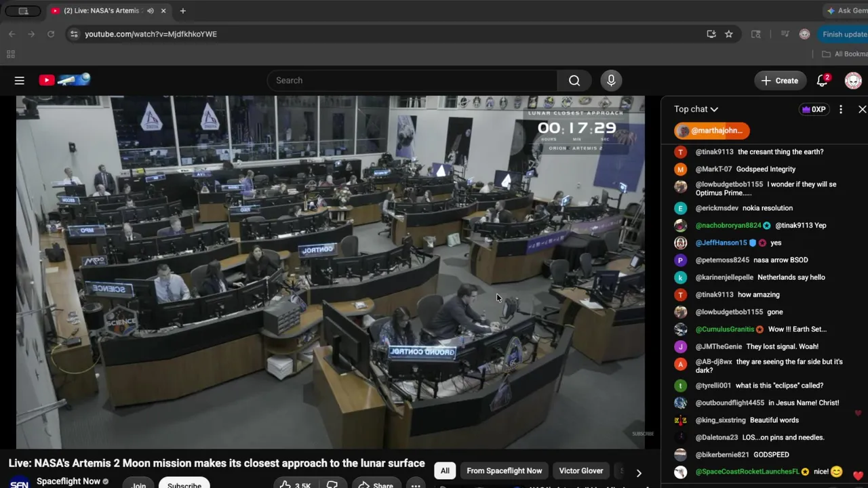Click Finish update button

coord(842,34)
